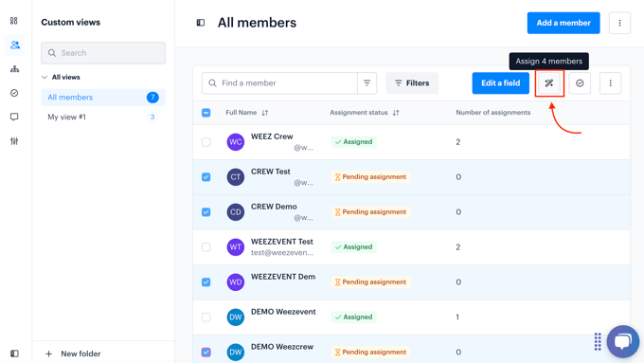Uncheck the WEEZEVENT Demo row checkbox
The image size is (644, 363).
coord(206,282)
